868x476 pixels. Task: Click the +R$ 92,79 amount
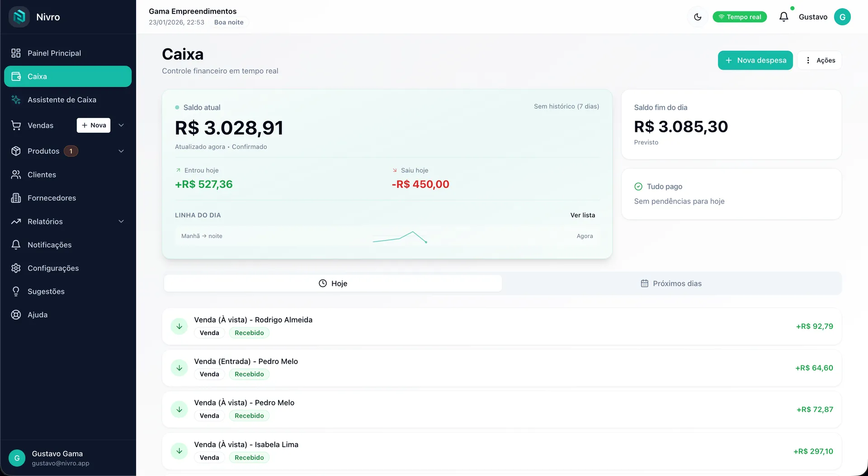[x=814, y=327]
